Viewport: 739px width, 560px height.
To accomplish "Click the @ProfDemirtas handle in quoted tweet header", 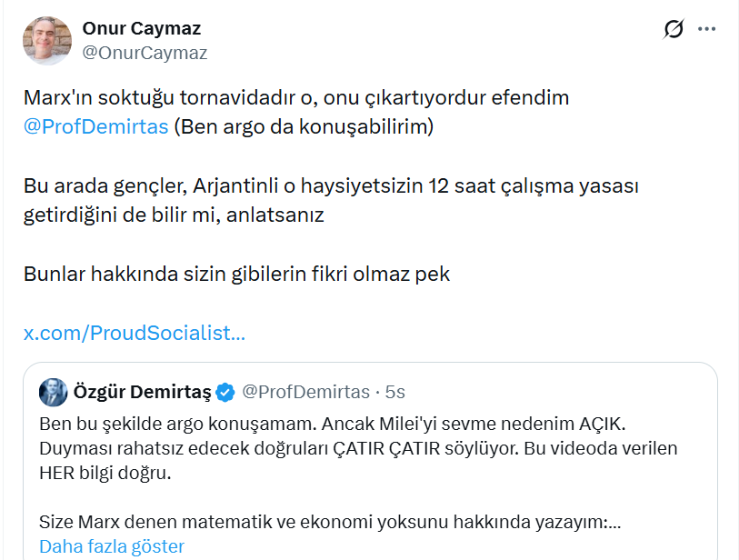I will [x=305, y=393].
